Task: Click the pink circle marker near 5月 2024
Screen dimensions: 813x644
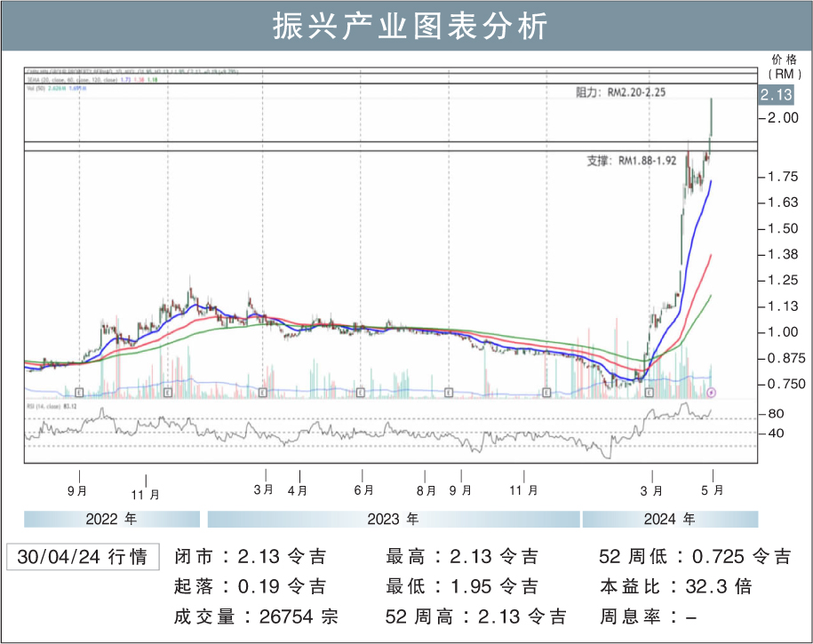Action: coord(711,392)
